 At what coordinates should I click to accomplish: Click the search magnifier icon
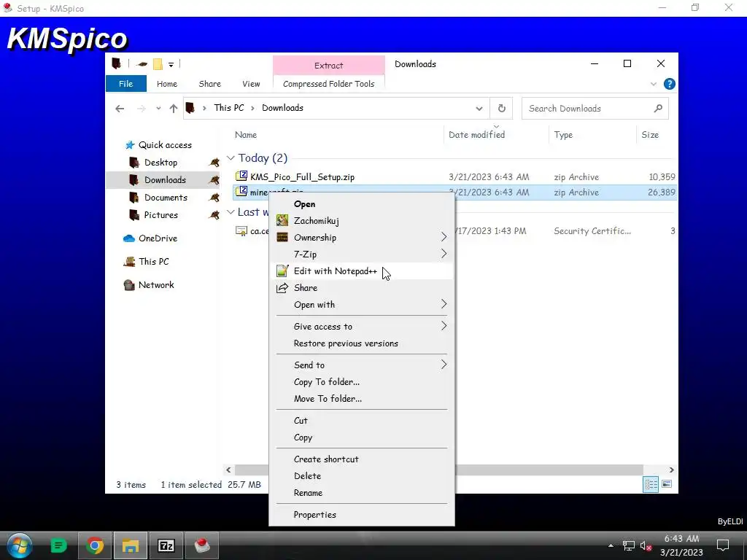point(658,108)
